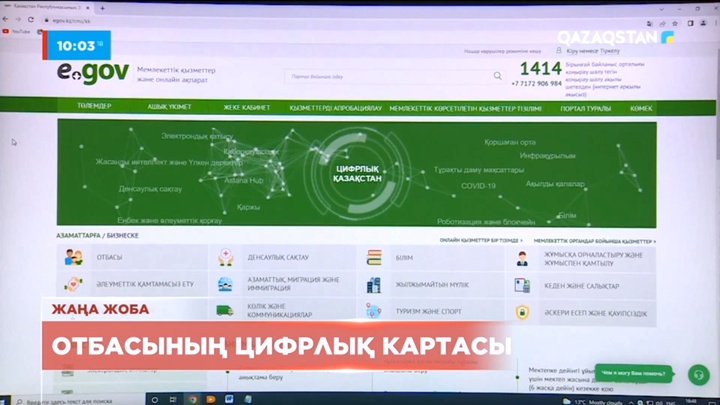The height and width of the screenshot is (405, 720).
Task: Click the COVID-19 banner label
Action: click(x=478, y=186)
